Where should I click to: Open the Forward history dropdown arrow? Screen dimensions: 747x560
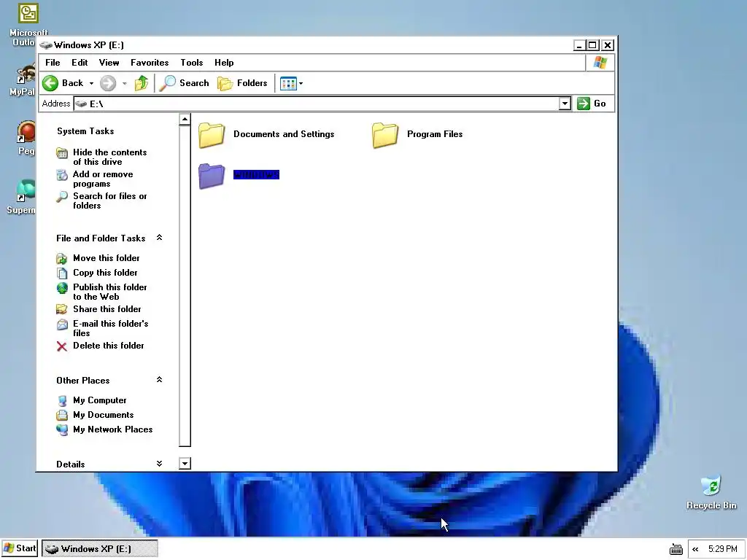124,83
